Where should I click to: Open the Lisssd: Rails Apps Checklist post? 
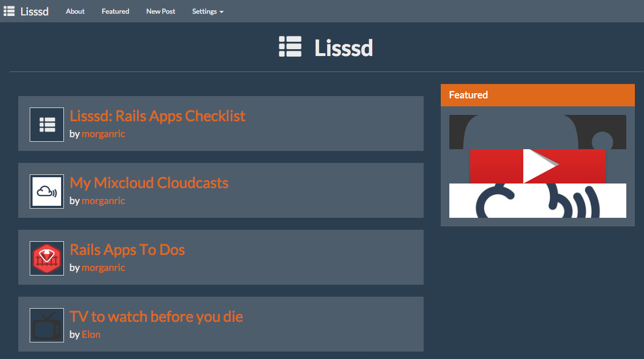point(157,116)
